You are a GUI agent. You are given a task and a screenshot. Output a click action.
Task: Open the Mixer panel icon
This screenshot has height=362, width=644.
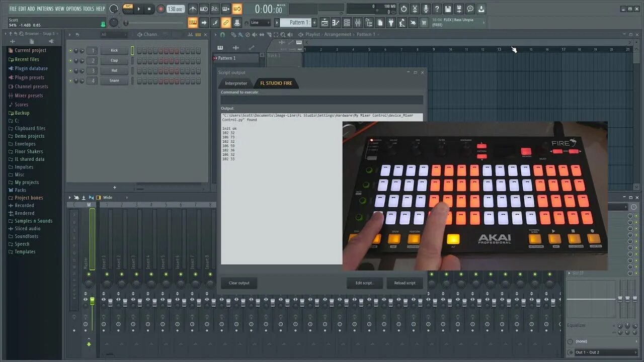357,22
